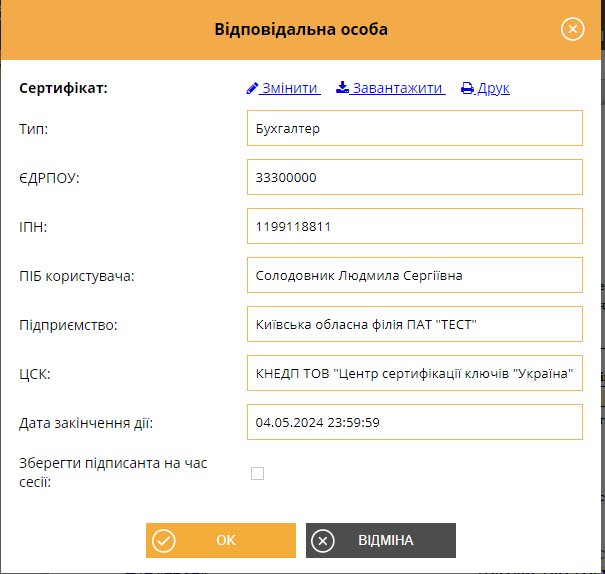
Task: Click the printer icon beside Друк
Action: [x=467, y=88]
